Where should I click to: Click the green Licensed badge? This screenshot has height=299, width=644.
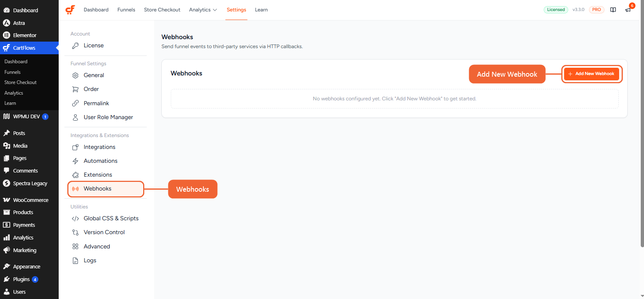[556, 10]
